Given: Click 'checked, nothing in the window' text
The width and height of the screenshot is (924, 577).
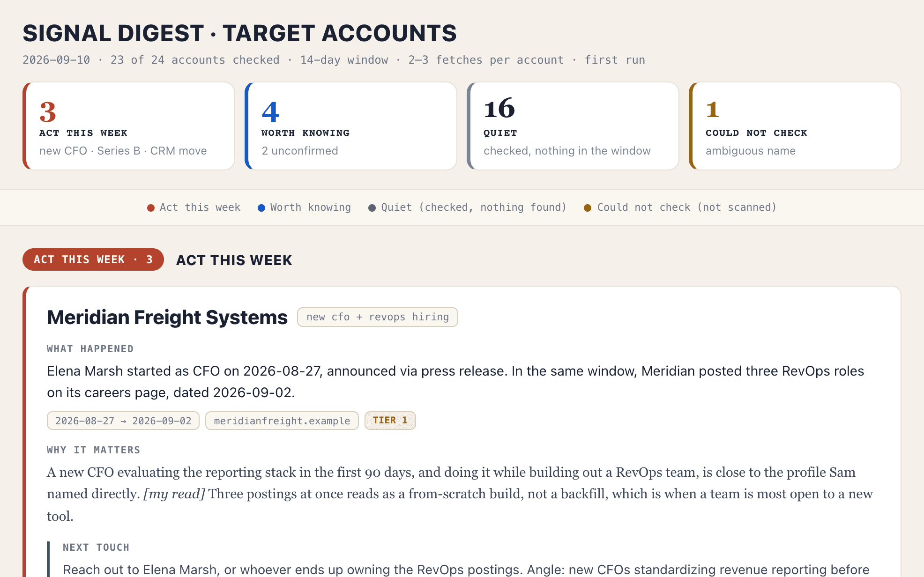Looking at the screenshot, I should 567,151.
